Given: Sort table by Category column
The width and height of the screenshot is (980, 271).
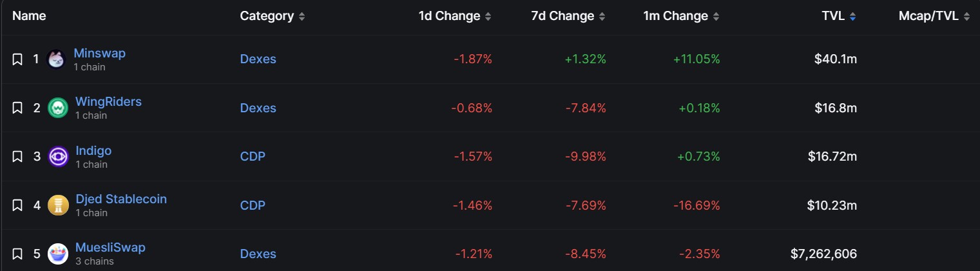Looking at the screenshot, I should [273, 16].
